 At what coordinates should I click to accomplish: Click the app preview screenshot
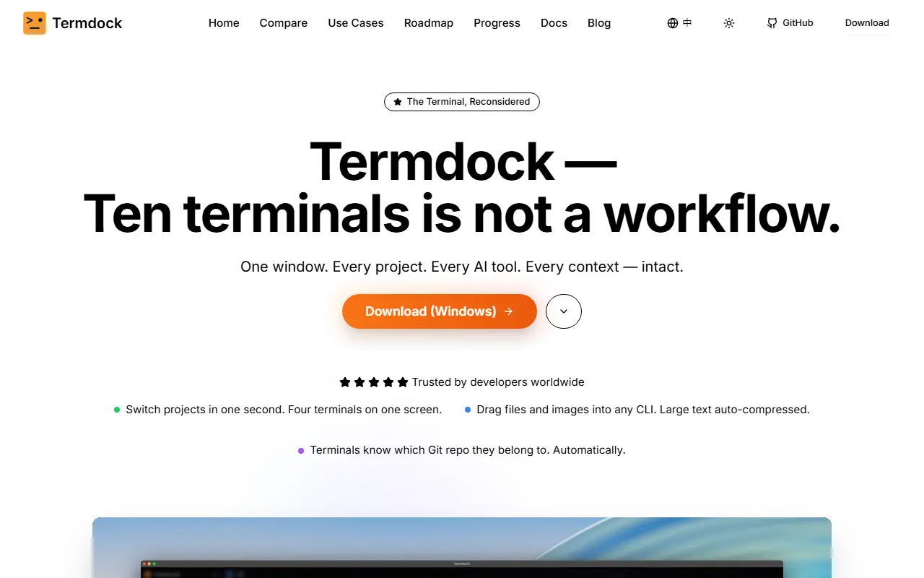(x=462, y=548)
